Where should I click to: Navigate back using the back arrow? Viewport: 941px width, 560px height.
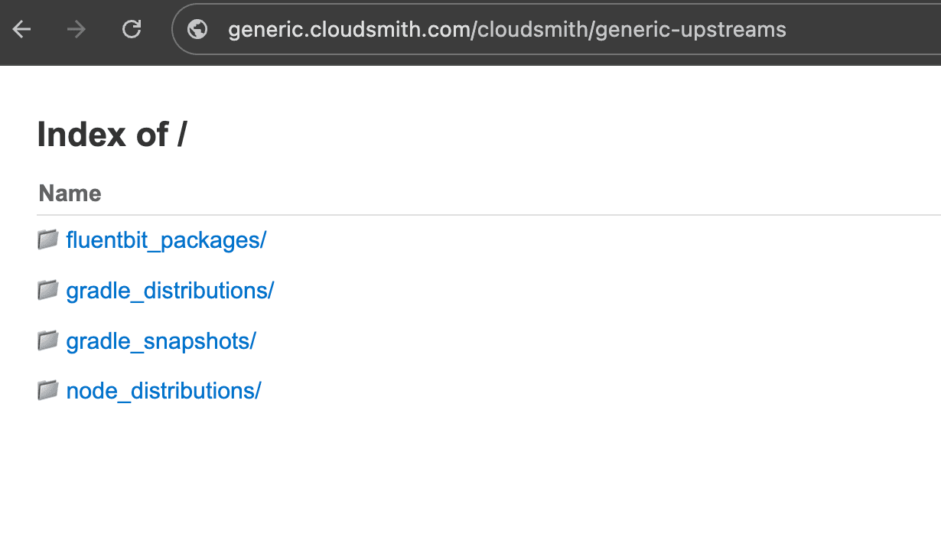21,29
